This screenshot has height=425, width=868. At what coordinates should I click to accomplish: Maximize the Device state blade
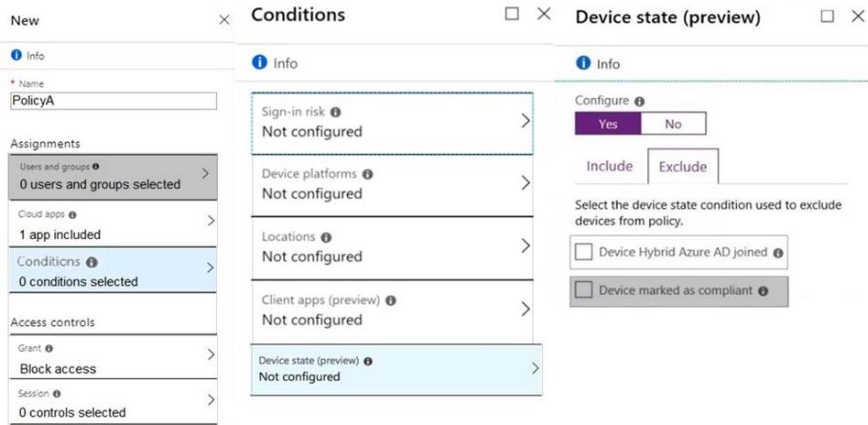[x=827, y=16]
